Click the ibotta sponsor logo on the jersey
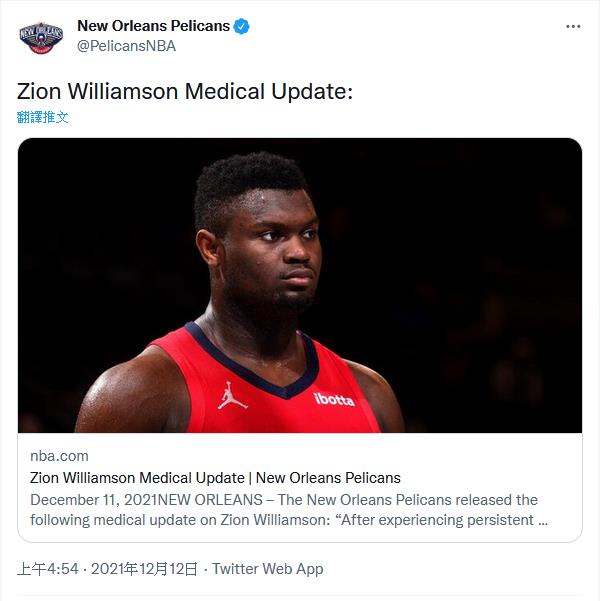The width and height of the screenshot is (600, 601). coord(333,399)
